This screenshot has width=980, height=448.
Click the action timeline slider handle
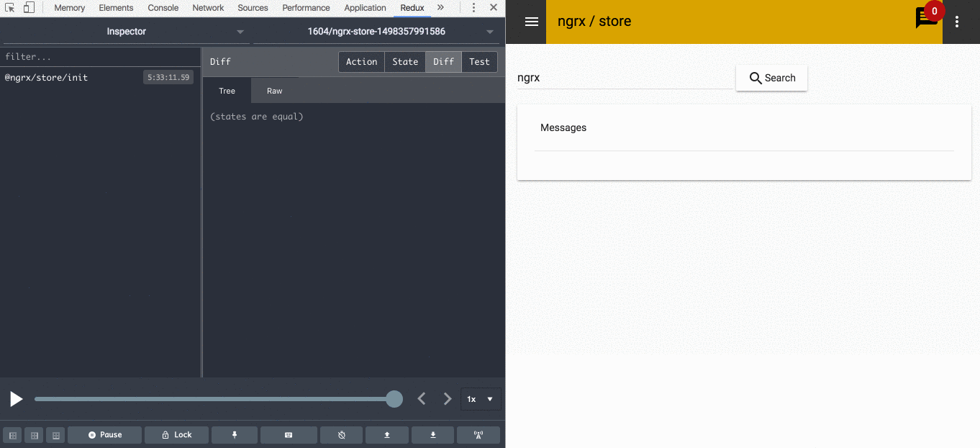pyautogui.click(x=394, y=399)
